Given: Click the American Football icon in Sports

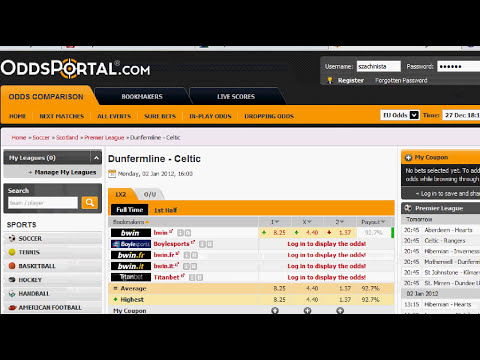Looking at the screenshot, I should (x=12, y=307).
